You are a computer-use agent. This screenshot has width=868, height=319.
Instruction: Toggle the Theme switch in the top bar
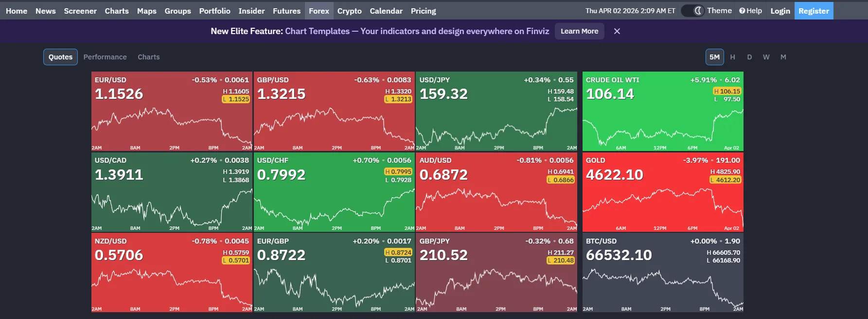(x=692, y=10)
